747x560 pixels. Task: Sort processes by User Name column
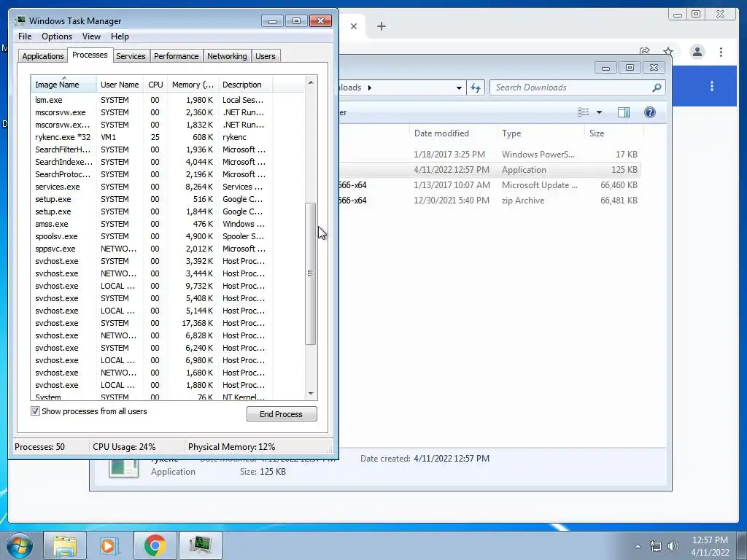coord(120,85)
